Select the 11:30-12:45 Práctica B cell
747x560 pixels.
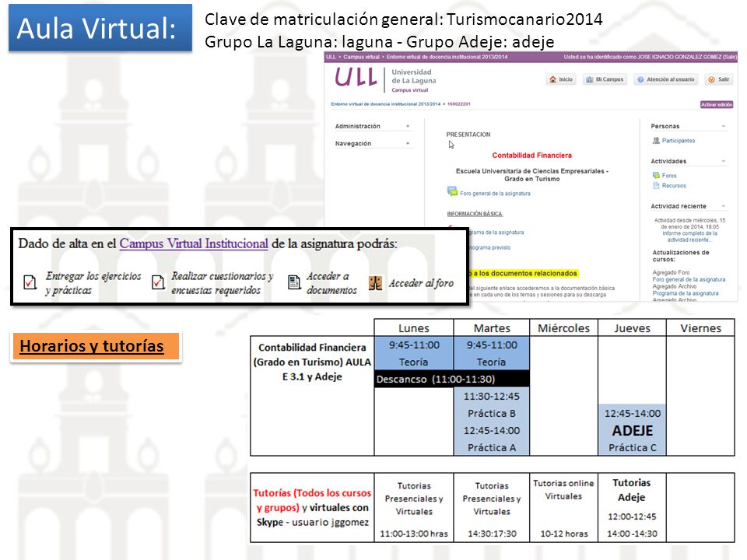click(x=492, y=404)
